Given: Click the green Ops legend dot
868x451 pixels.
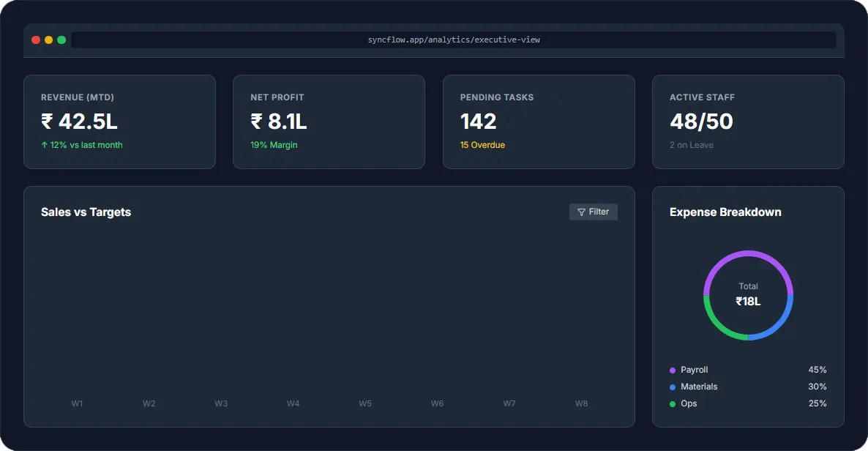Looking at the screenshot, I should point(673,404).
